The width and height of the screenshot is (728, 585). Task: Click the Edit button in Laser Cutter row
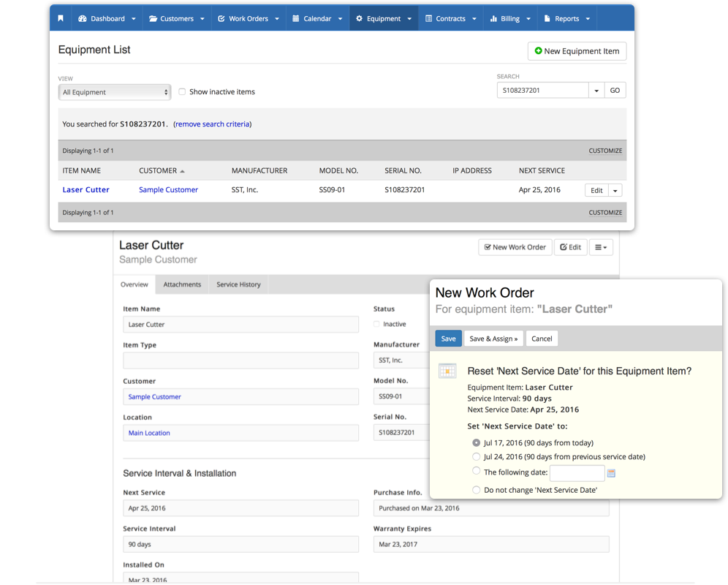596,191
